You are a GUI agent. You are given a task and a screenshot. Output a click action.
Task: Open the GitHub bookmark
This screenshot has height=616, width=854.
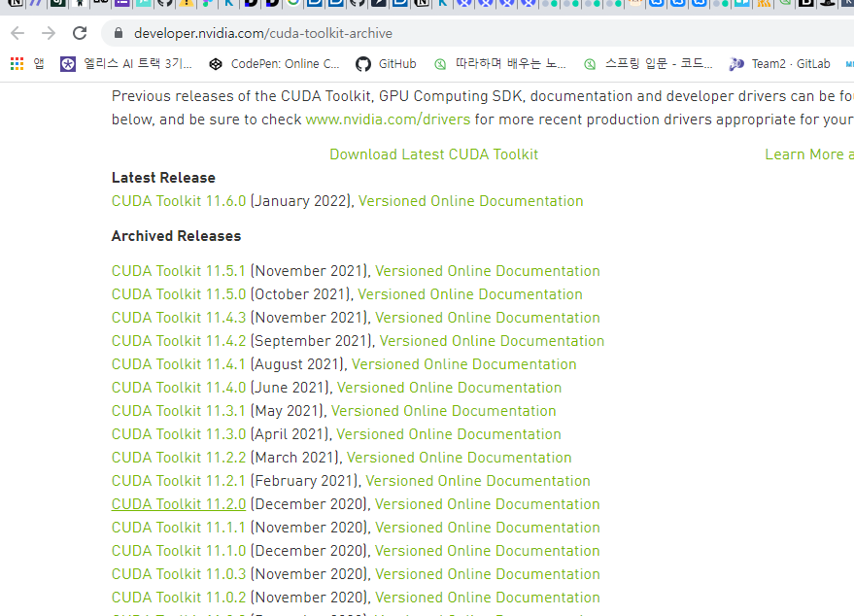pos(386,64)
